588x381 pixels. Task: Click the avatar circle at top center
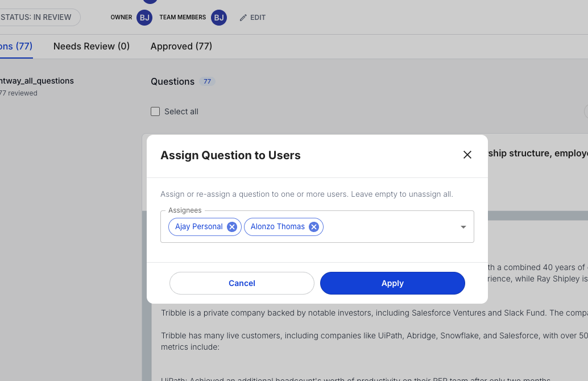coord(149,2)
